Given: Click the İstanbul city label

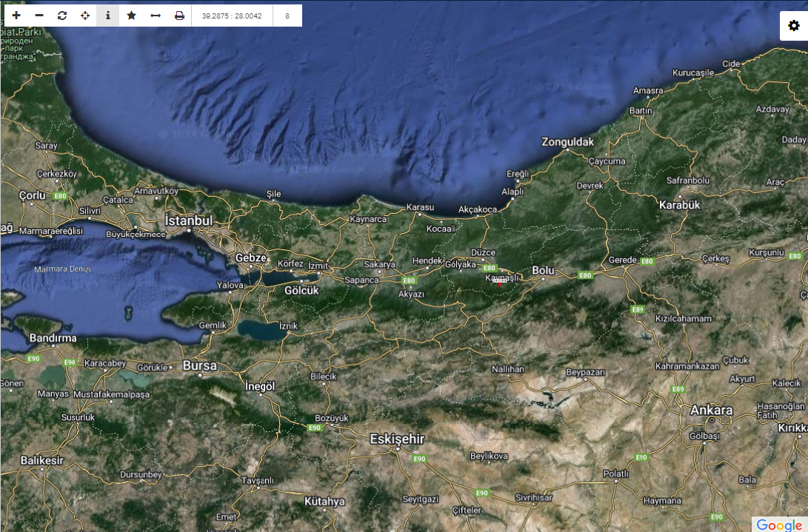Looking at the screenshot, I should tap(189, 220).
